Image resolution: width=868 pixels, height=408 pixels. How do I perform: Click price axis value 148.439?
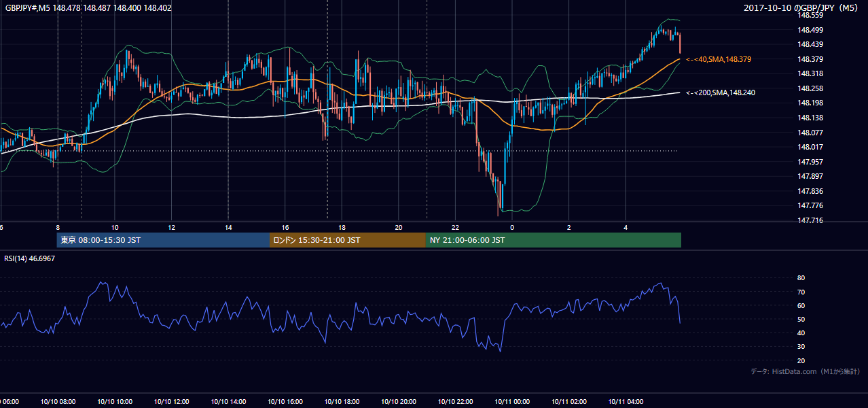click(810, 44)
